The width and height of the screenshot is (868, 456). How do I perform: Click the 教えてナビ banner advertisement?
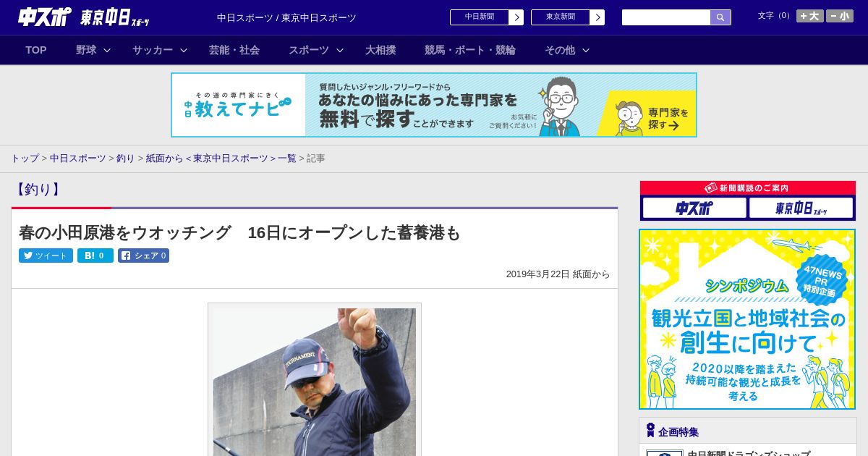pyautogui.click(x=434, y=105)
